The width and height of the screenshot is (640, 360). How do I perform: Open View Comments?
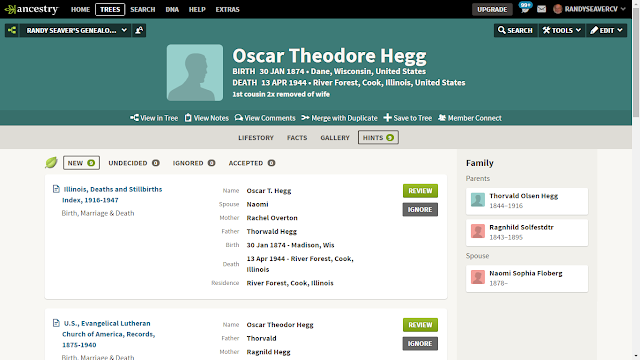pyautogui.click(x=265, y=118)
